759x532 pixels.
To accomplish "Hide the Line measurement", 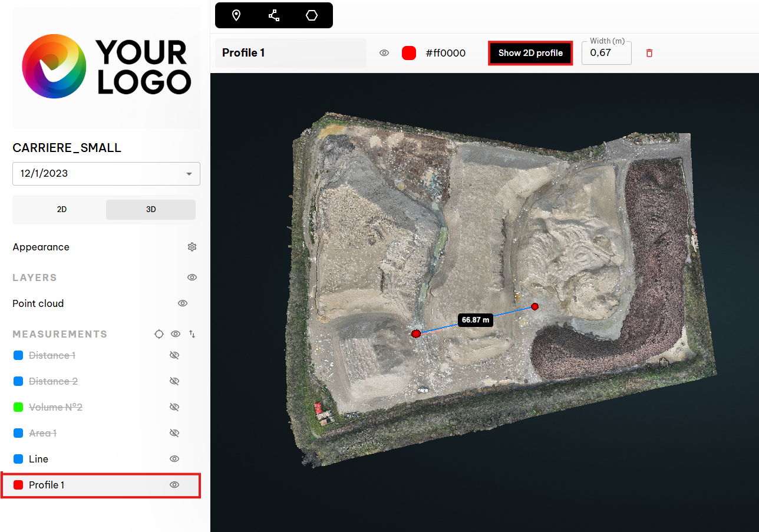I will (x=174, y=459).
